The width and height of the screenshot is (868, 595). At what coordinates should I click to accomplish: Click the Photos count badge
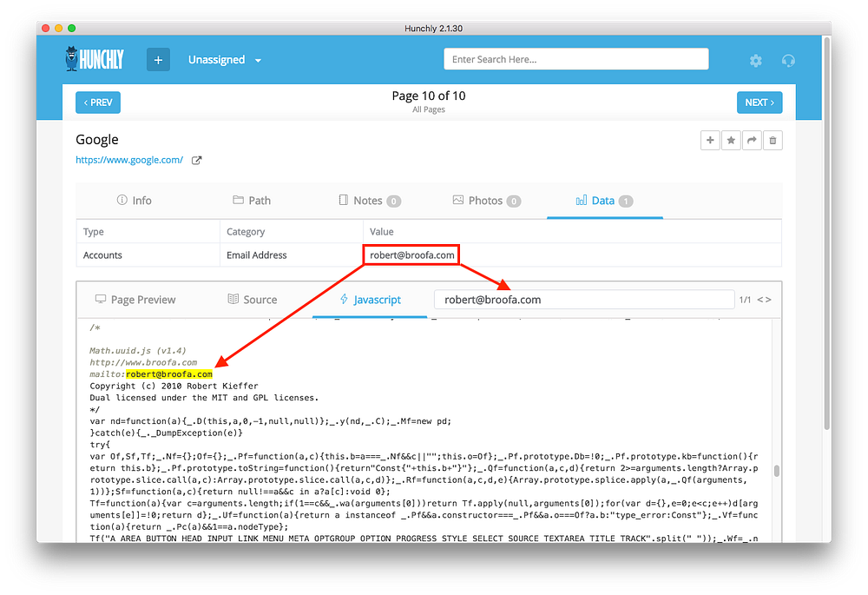point(514,202)
